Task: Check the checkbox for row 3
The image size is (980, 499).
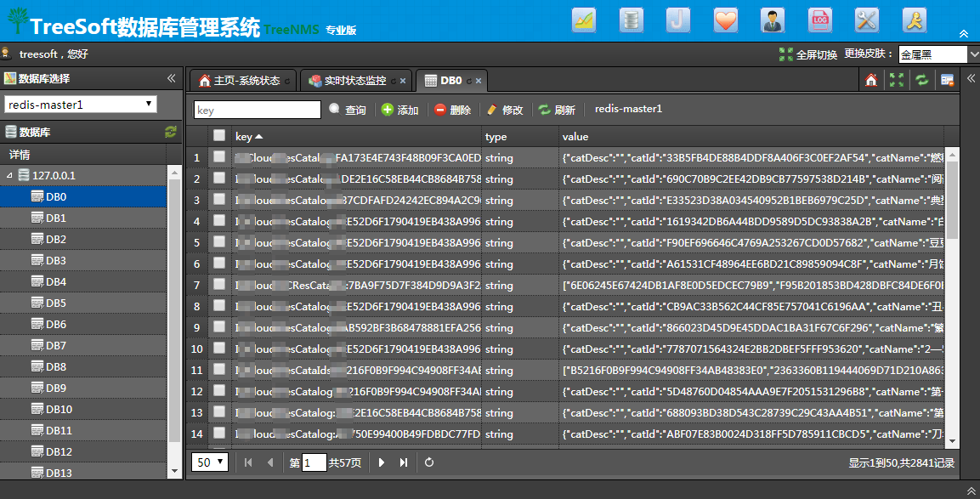Action: pyautogui.click(x=218, y=200)
